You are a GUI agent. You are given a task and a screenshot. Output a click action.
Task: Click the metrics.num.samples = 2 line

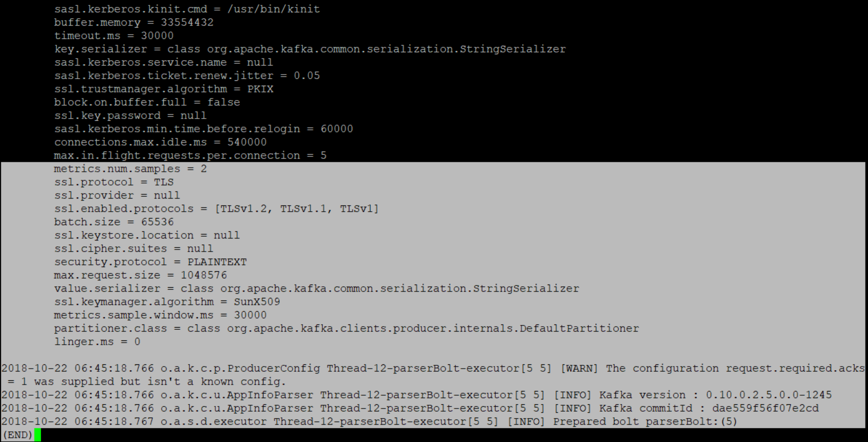pos(130,169)
